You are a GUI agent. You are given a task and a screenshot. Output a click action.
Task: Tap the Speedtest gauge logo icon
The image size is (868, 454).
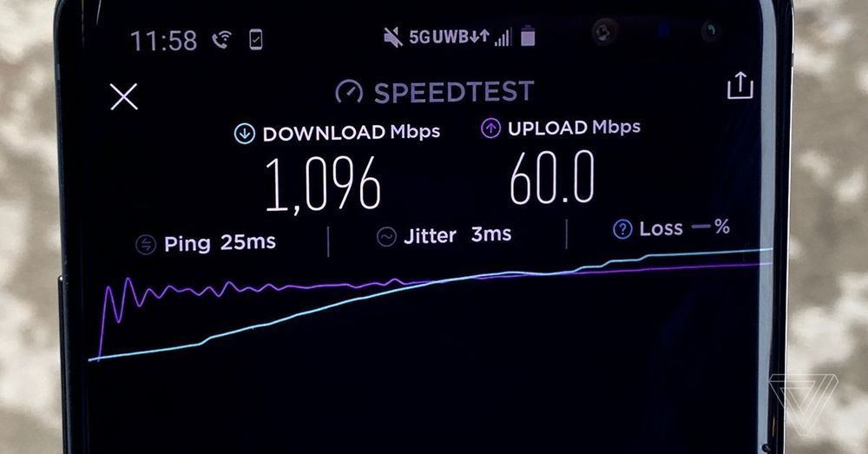tap(349, 92)
